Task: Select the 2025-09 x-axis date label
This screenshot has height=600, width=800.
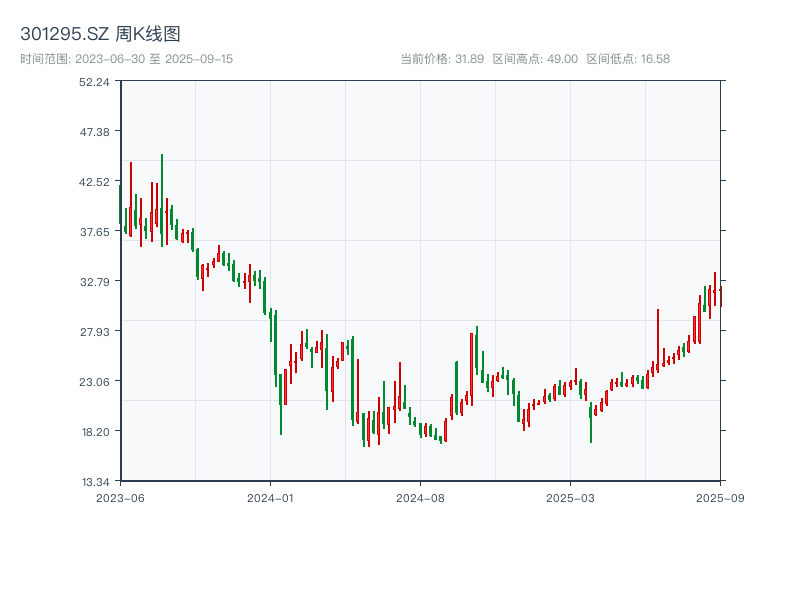Action: [720, 496]
